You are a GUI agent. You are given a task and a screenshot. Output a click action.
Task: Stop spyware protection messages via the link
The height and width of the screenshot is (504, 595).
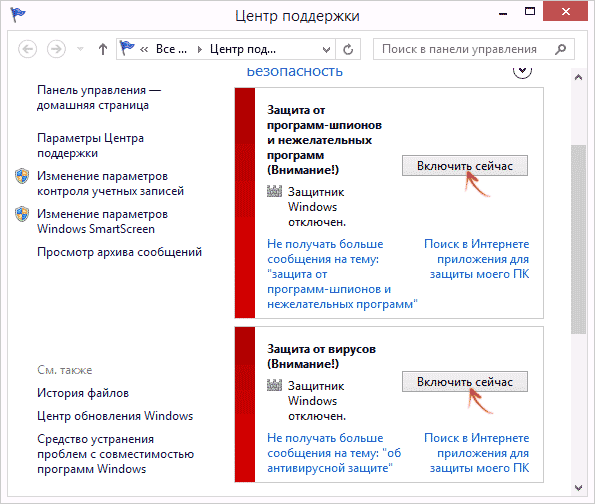[342, 274]
